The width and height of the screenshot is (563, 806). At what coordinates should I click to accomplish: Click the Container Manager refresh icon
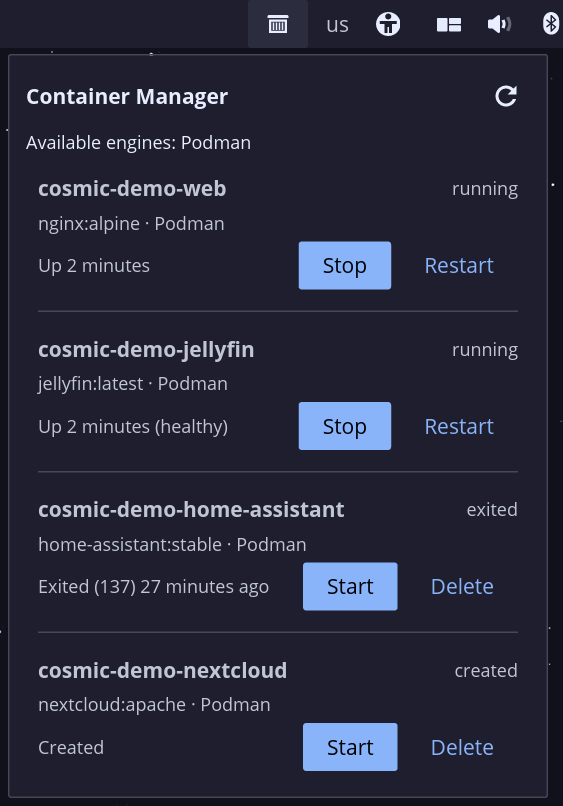coord(506,96)
